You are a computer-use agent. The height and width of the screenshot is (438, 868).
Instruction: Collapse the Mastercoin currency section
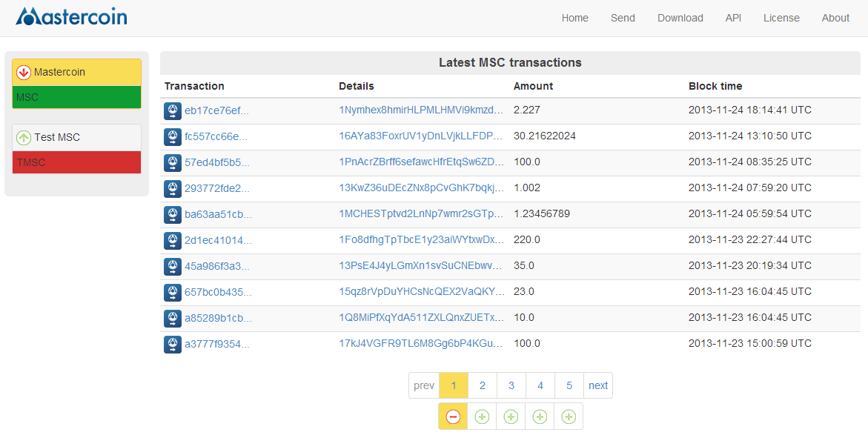76,73
